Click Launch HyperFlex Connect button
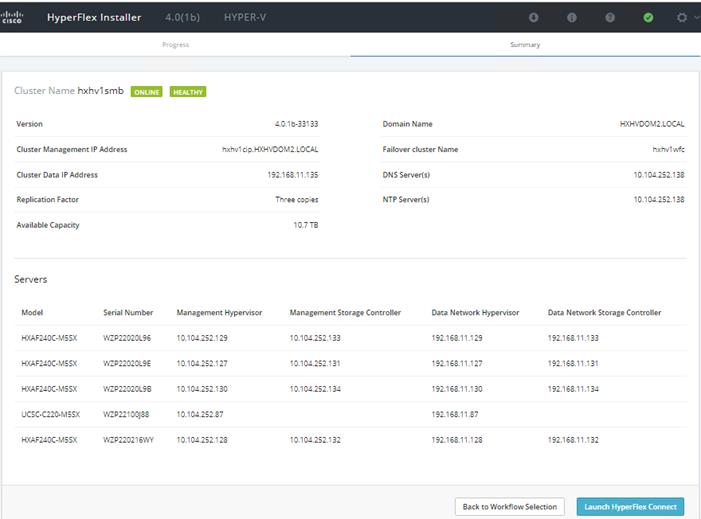Screen dimensions: 701x519 pos(630,506)
